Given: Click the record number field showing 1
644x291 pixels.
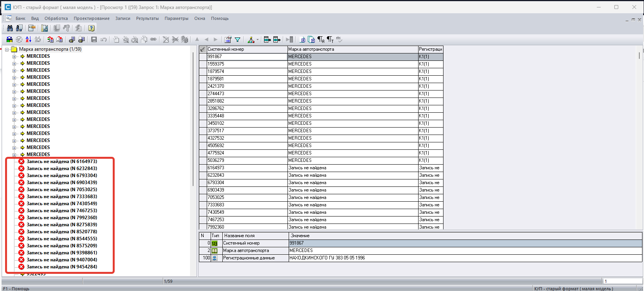Looking at the screenshot, I should tap(623, 281).
